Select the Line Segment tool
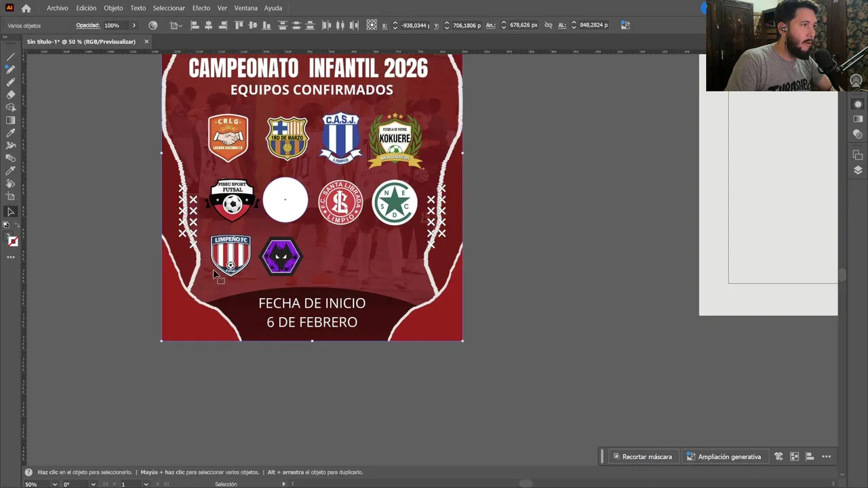This screenshot has height=488, width=868. [10, 56]
